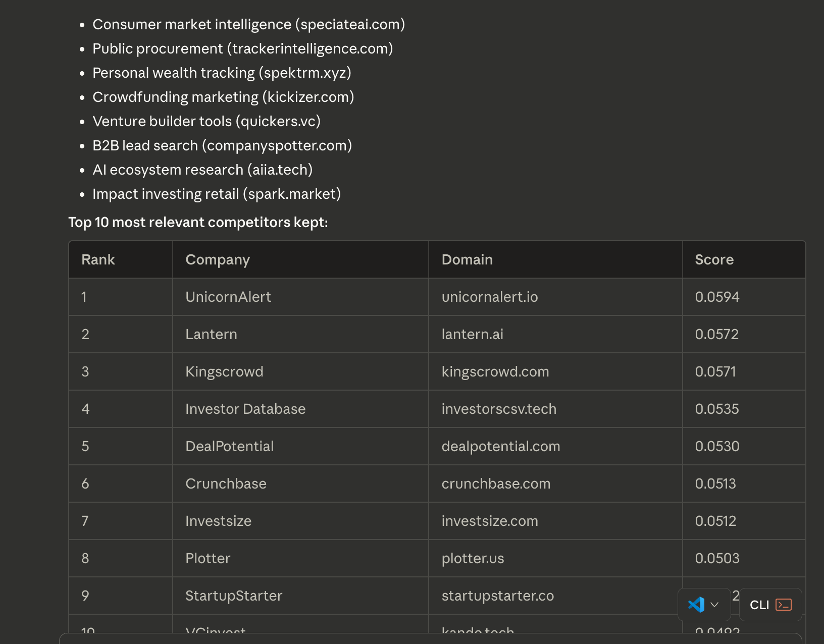
Task: Click the Company column header
Action: pyautogui.click(x=217, y=259)
